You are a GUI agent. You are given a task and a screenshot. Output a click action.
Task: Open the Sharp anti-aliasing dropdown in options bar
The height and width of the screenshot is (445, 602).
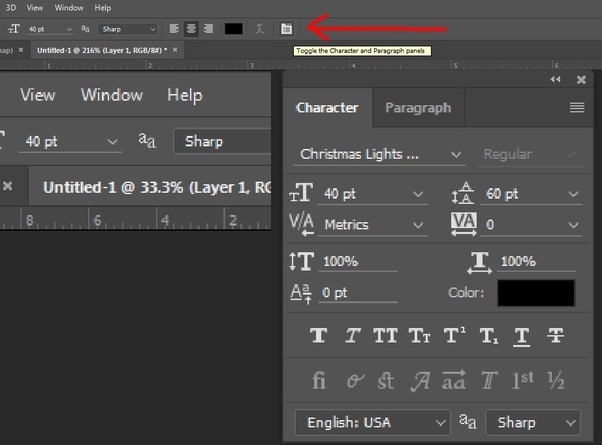point(128,29)
